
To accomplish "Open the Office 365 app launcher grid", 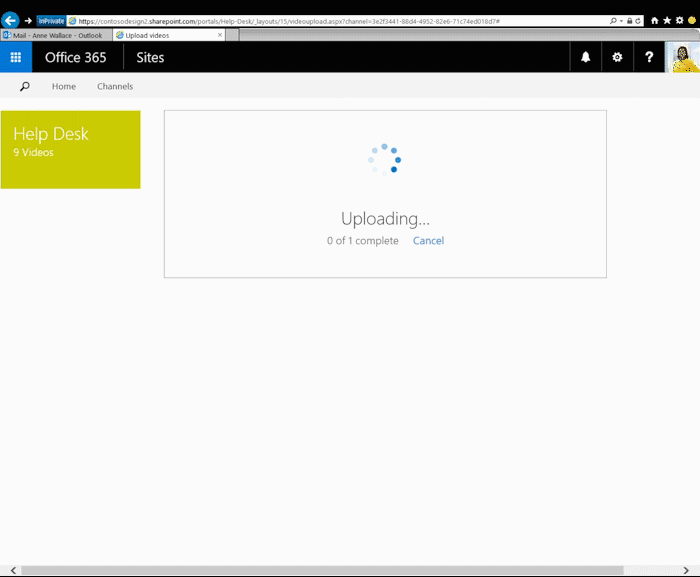I will [x=15, y=57].
